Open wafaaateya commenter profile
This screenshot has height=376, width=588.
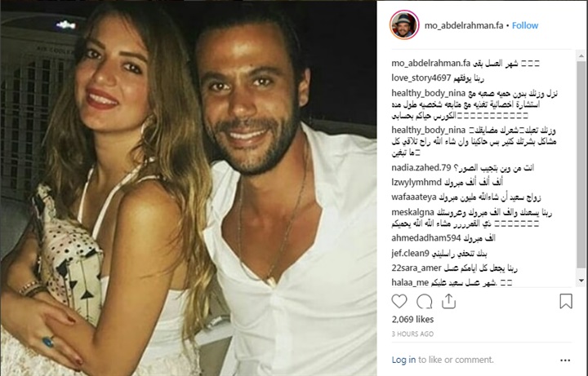click(414, 197)
